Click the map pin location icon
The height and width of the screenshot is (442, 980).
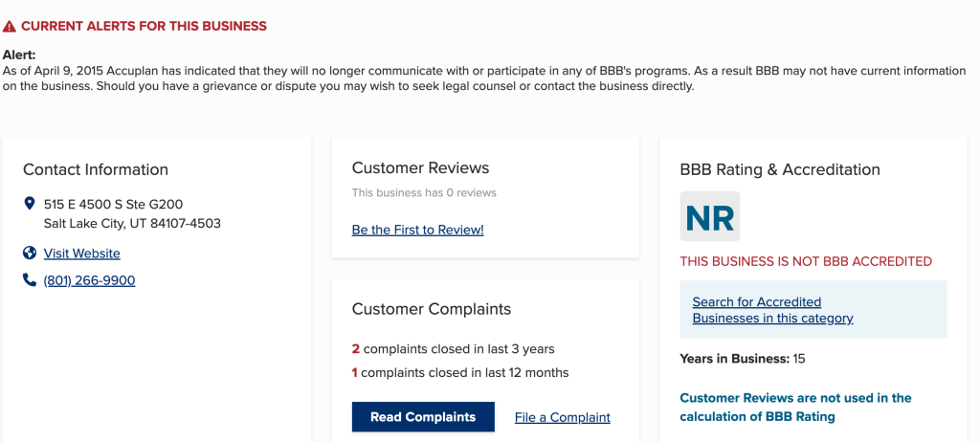point(29,203)
